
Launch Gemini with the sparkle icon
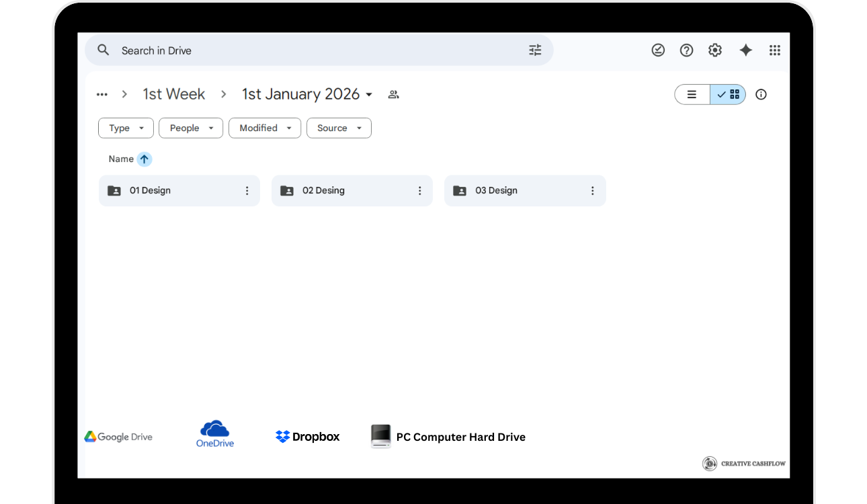(745, 50)
